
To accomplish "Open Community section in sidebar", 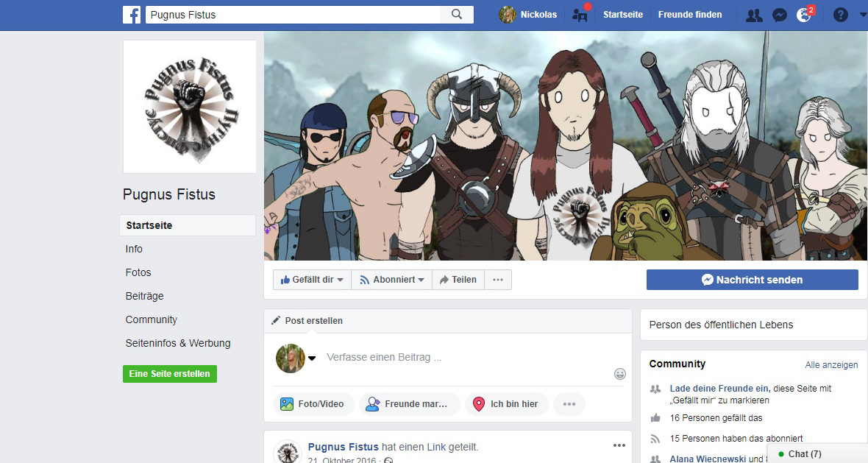I will coord(151,319).
